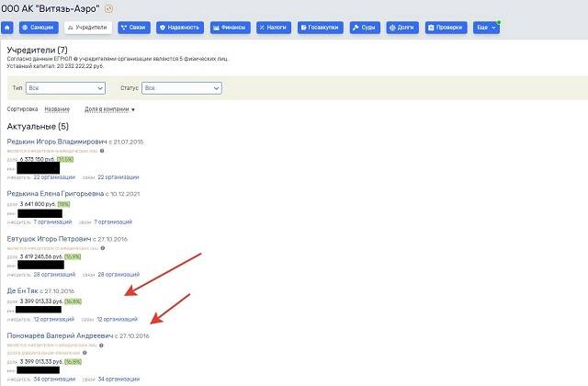Click the Учредители (7) heading

point(37,50)
